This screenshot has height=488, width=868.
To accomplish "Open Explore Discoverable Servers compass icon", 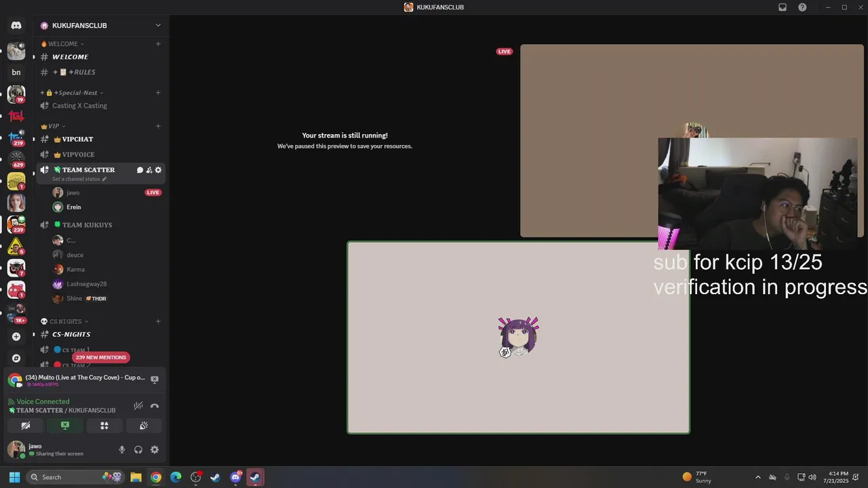I will (16, 358).
